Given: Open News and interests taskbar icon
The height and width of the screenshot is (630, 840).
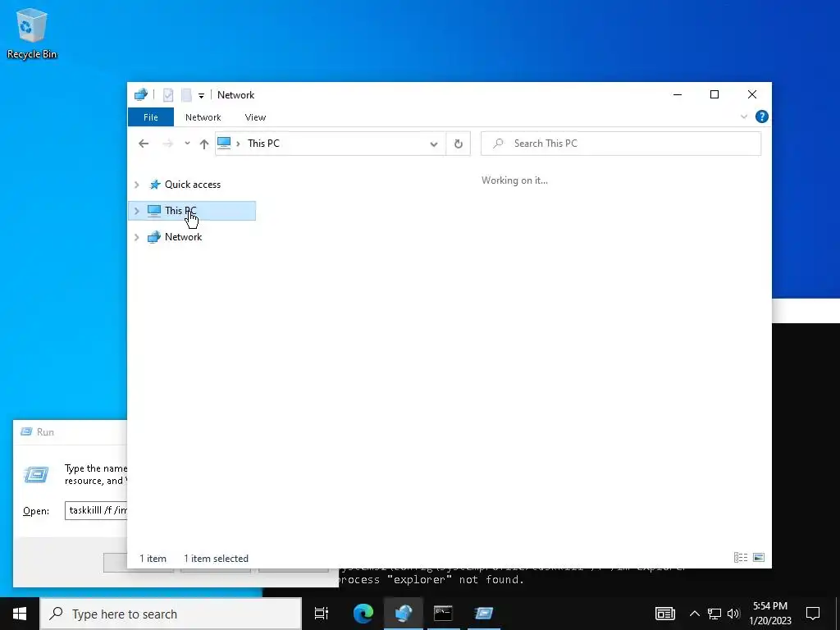Looking at the screenshot, I should (664, 614).
